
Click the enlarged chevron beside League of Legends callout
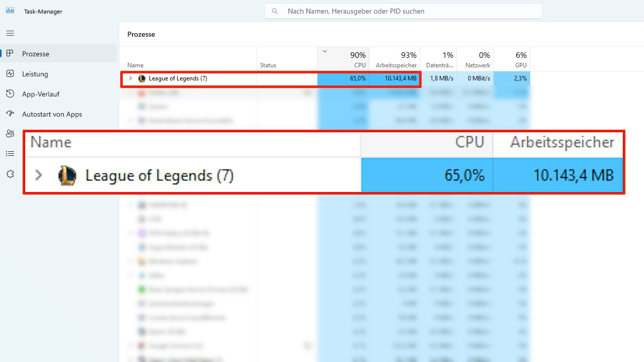[x=39, y=175]
